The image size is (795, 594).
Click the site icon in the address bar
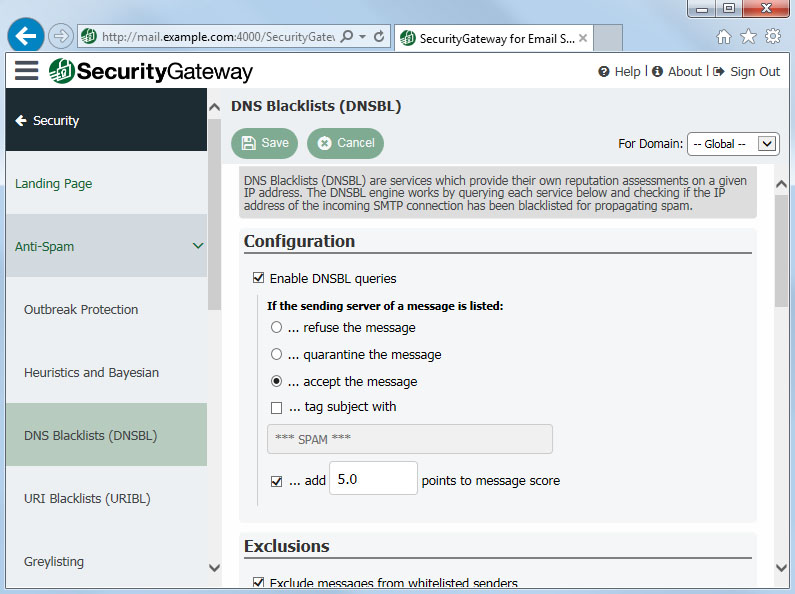coord(89,36)
